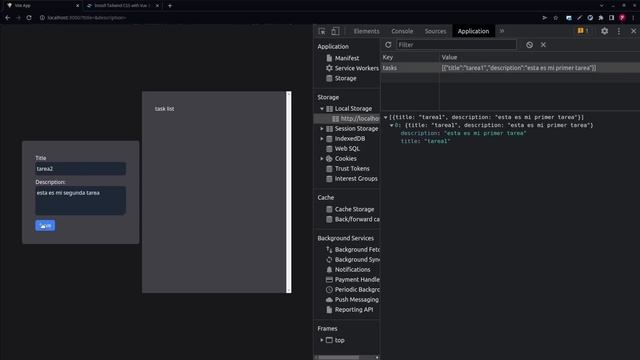Viewport: 640px width, 360px height.
Task: Open Trust Tokens item
Action: pos(352,169)
